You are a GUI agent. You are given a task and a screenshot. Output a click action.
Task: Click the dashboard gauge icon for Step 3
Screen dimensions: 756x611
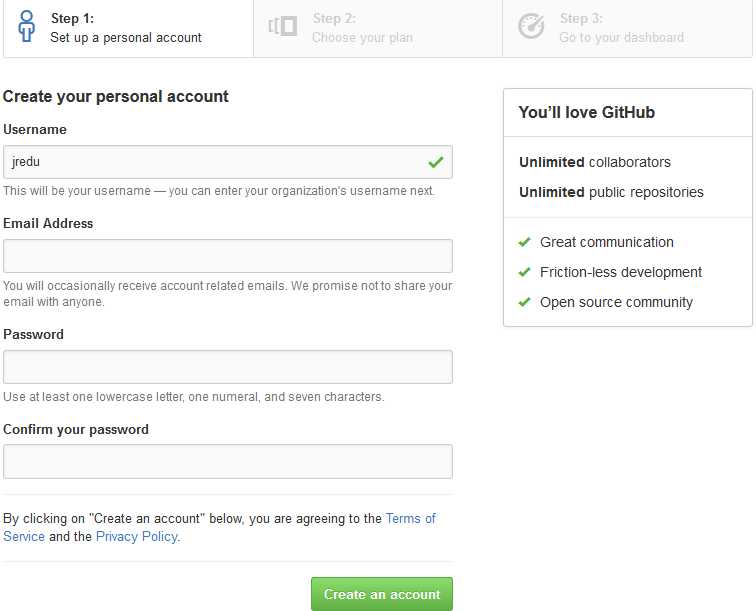pos(531,26)
